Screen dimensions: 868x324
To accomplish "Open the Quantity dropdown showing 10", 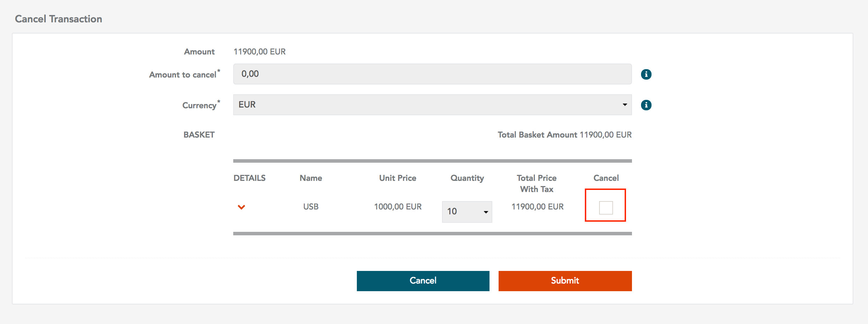I will (467, 212).
